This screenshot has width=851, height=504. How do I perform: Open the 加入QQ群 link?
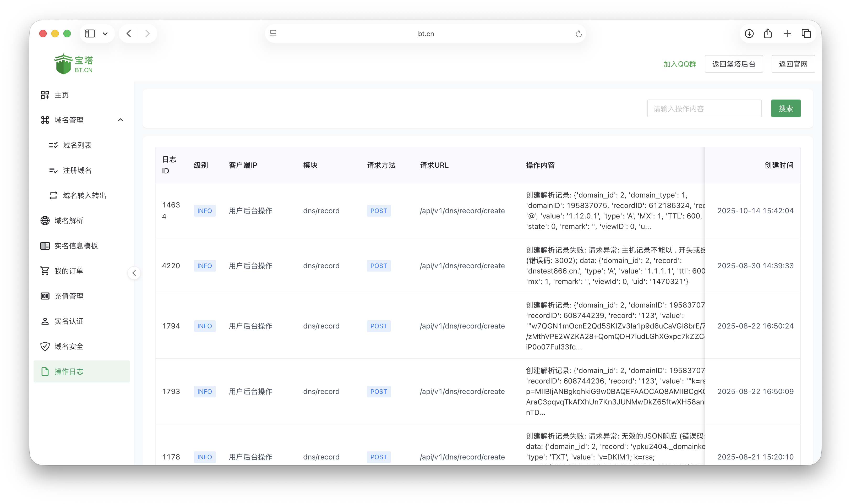click(x=679, y=64)
